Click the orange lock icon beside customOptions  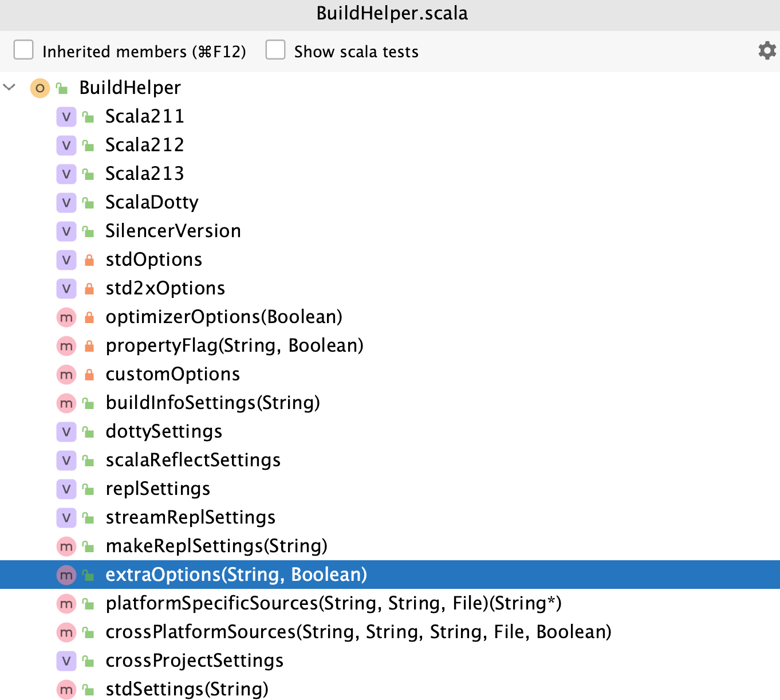point(89,374)
